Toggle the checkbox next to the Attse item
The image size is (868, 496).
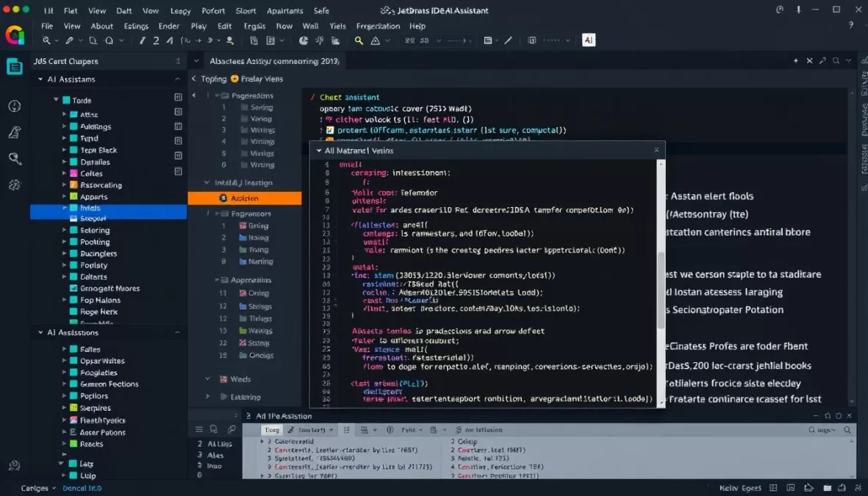pos(177,112)
